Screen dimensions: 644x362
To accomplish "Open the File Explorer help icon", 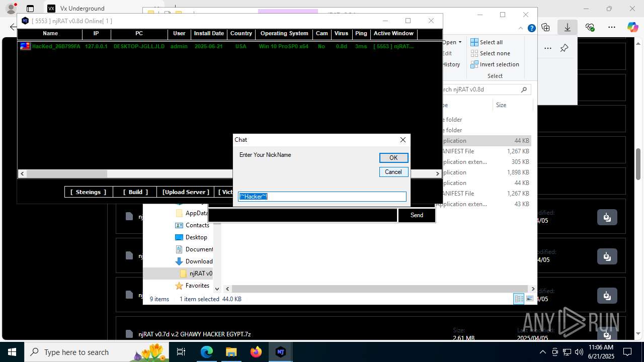I will coord(531,28).
